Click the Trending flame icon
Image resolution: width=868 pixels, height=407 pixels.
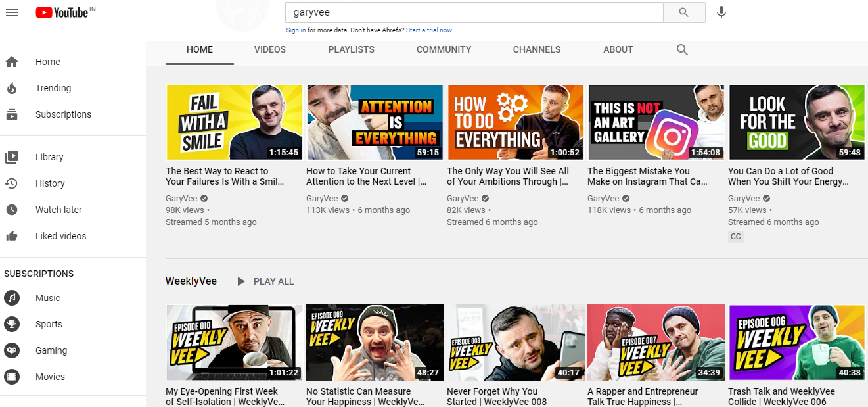pyautogui.click(x=11, y=88)
